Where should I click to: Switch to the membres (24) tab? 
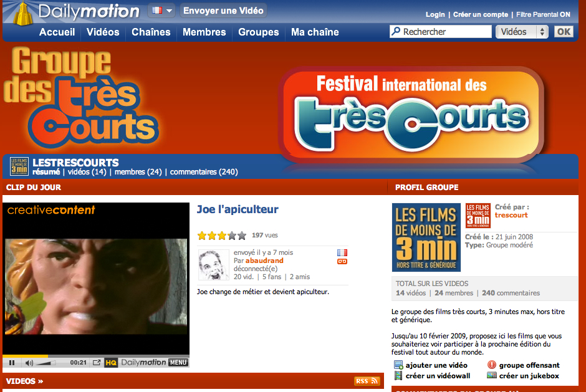pos(138,172)
